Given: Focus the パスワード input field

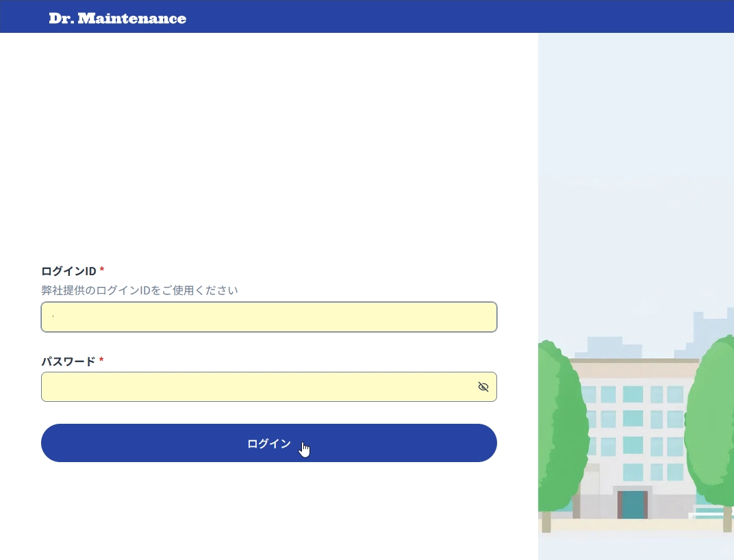Looking at the screenshot, I should [268, 387].
